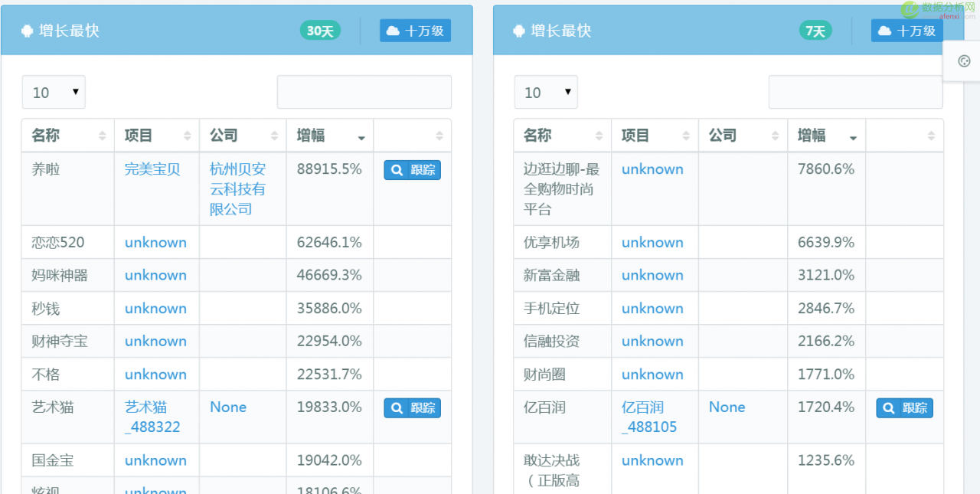Click unknown link in 敢达决战 row

(x=652, y=461)
